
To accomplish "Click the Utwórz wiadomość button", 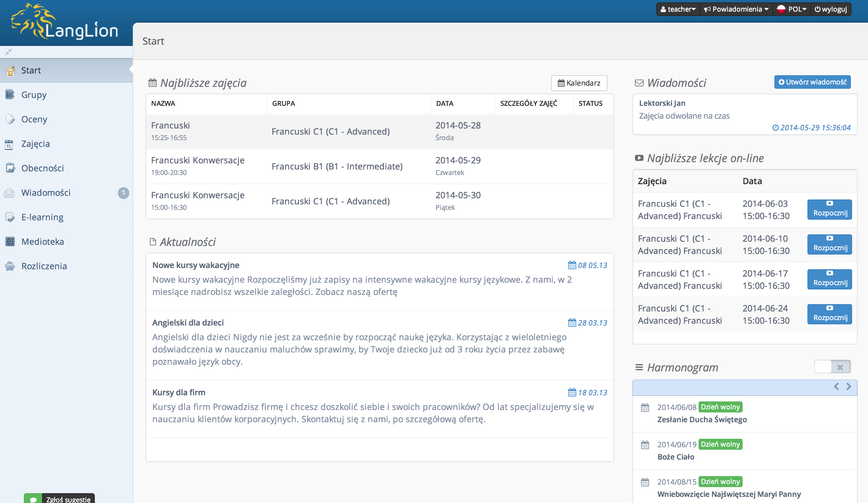I will (812, 82).
